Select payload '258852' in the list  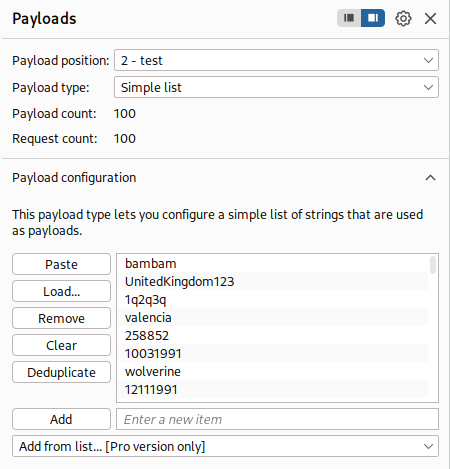pyautogui.click(x=273, y=336)
